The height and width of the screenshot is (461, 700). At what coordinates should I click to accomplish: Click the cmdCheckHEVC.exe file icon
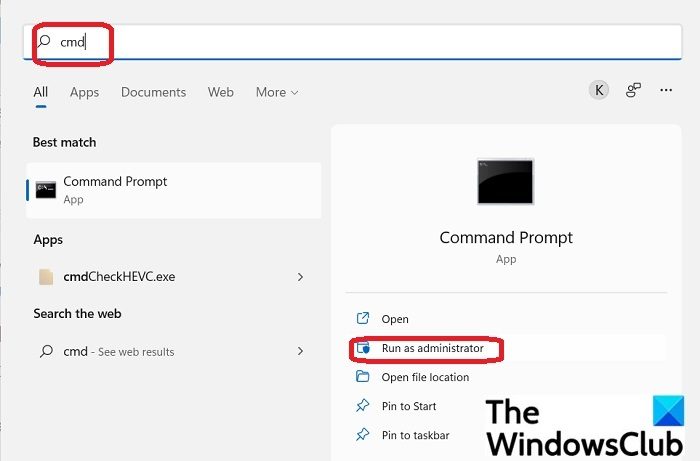coord(46,277)
